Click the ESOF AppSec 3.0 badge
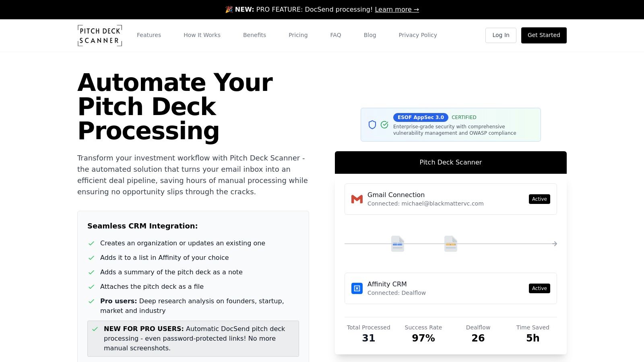Viewport: 644px width, 362px height. coord(421,117)
